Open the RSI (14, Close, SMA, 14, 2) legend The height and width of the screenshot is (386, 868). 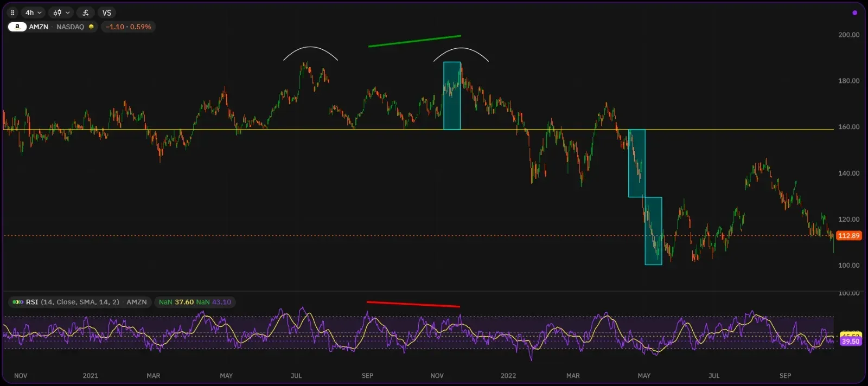(x=79, y=302)
